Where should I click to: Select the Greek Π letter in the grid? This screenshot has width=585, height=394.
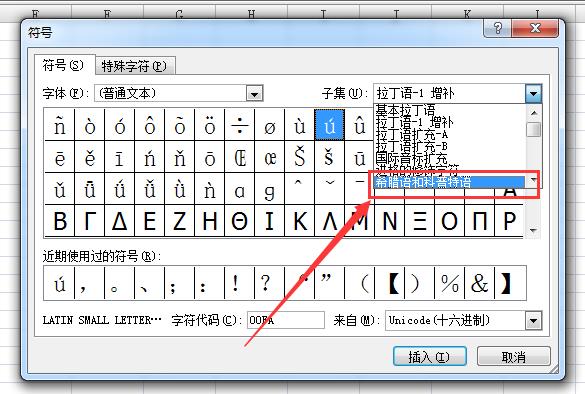(x=479, y=221)
